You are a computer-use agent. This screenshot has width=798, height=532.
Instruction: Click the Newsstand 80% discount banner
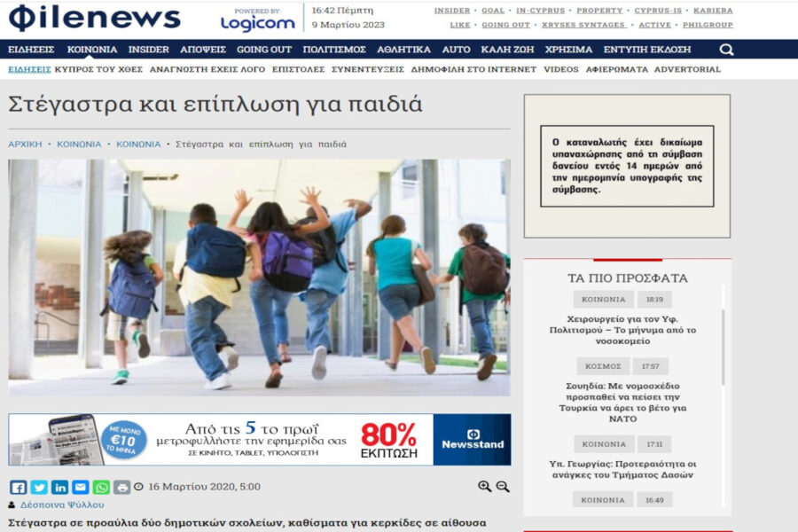(x=260, y=439)
